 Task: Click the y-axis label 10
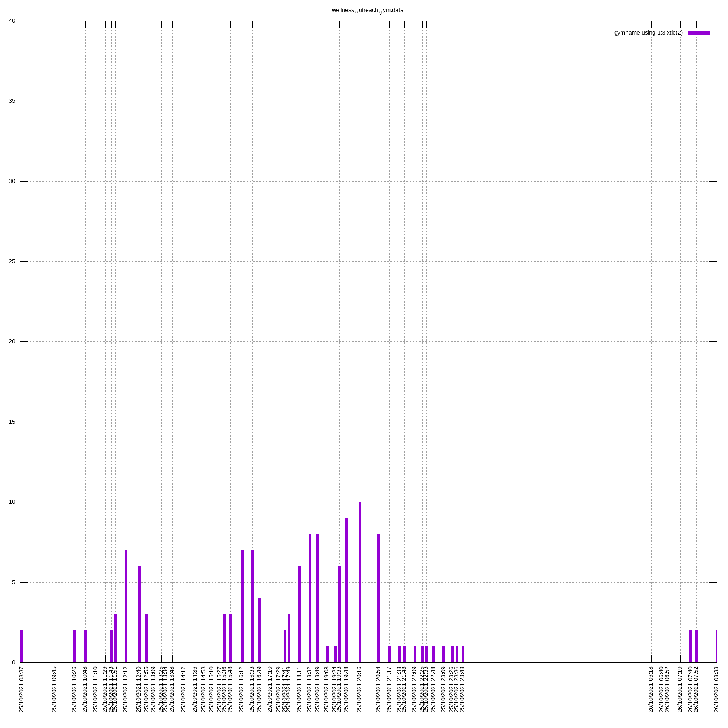coord(12,502)
